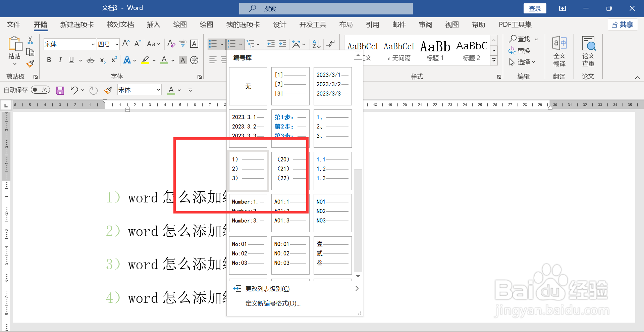
Task: Redo the action
Action: 93,90
